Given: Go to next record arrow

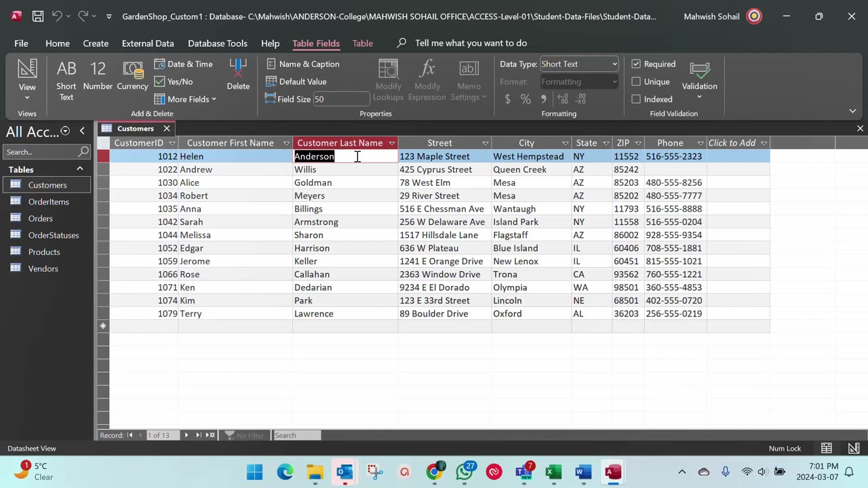Looking at the screenshot, I should point(186,435).
